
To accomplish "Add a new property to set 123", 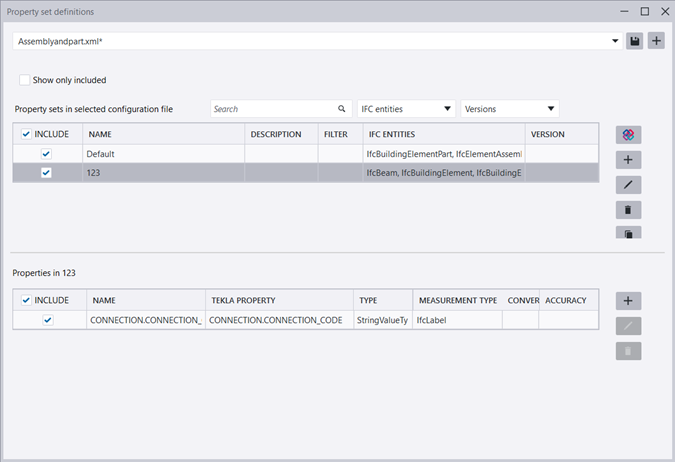I will point(628,301).
